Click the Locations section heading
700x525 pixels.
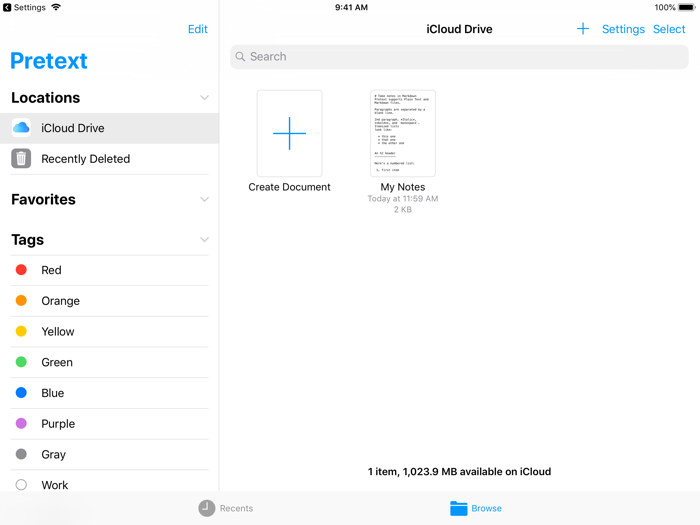[46, 98]
